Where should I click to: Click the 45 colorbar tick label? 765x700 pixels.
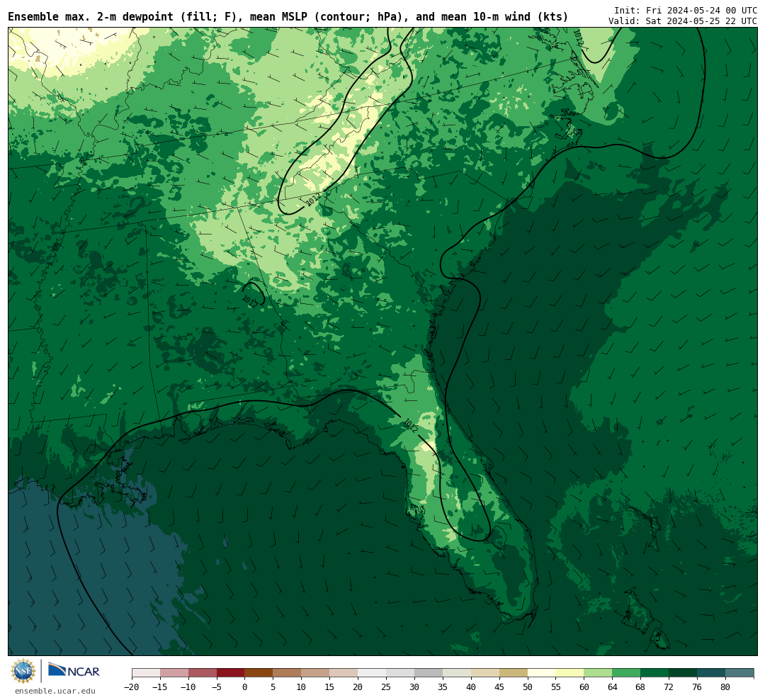pos(499,687)
